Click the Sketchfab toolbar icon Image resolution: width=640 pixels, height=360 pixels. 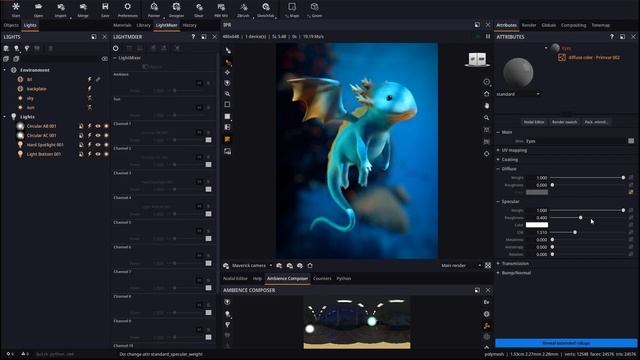tap(266, 7)
